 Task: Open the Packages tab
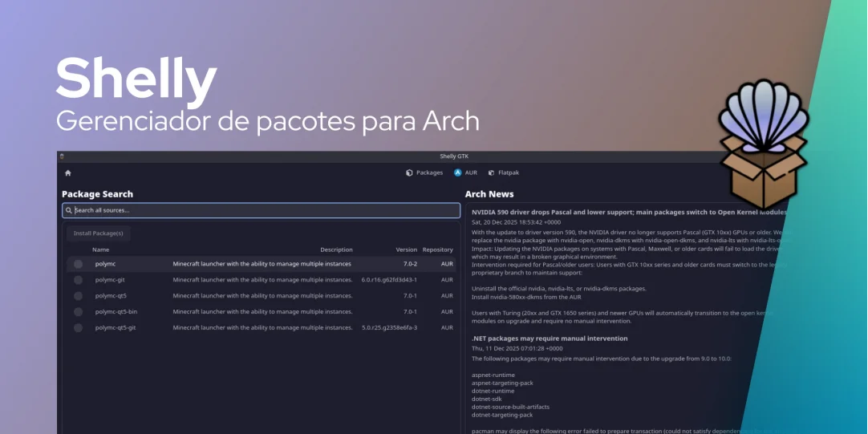tap(424, 172)
